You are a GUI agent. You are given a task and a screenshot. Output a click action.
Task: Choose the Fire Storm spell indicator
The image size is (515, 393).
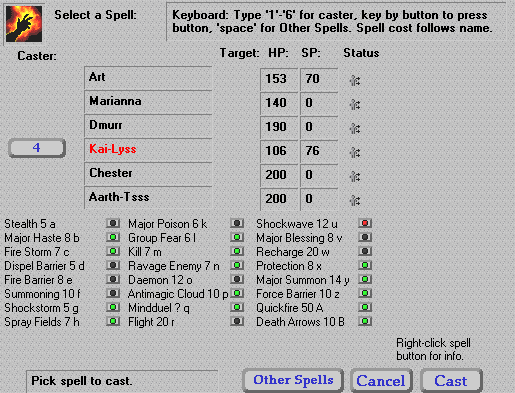point(113,251)
